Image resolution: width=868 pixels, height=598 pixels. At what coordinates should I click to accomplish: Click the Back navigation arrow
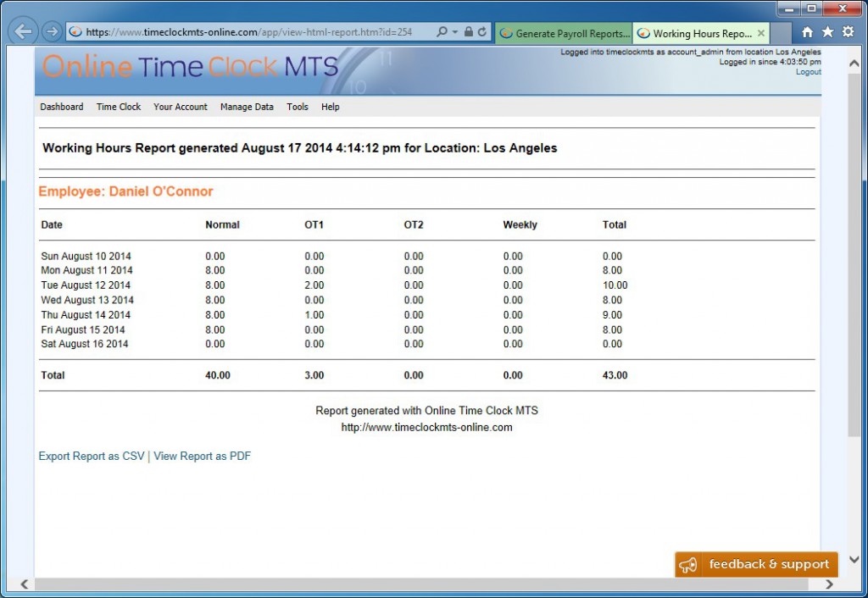pyautogui.click(x=23, y=30)
